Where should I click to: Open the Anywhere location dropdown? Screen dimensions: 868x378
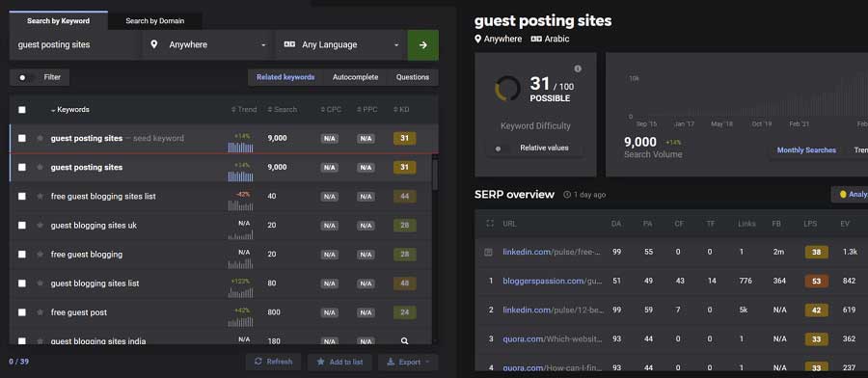point(208,44)
